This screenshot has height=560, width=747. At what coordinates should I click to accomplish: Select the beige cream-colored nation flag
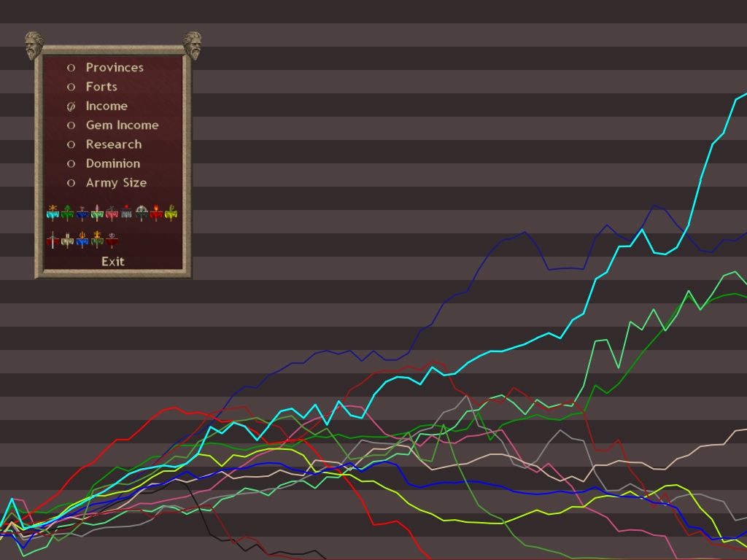click(68, 240)
